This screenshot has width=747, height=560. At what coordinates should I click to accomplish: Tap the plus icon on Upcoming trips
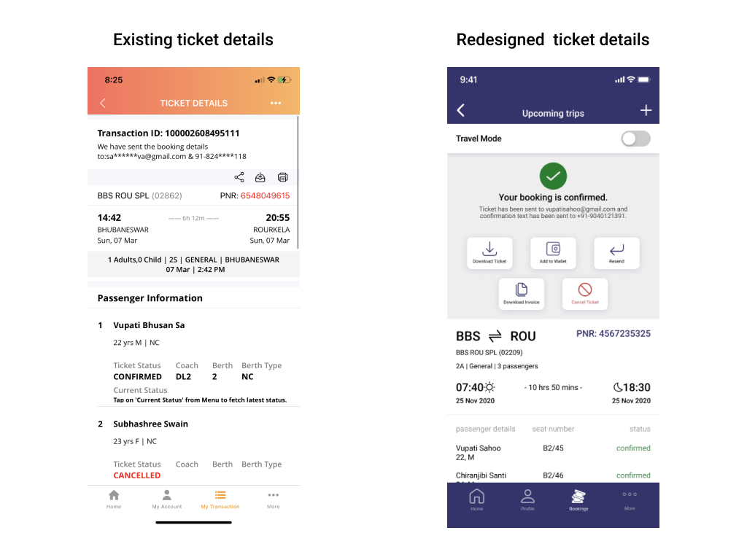coord(646,110)
